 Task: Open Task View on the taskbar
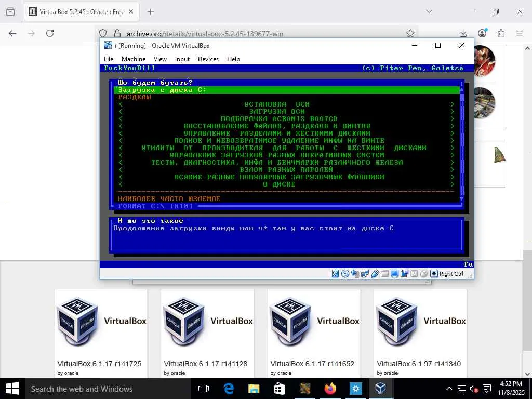click(204, 389)
